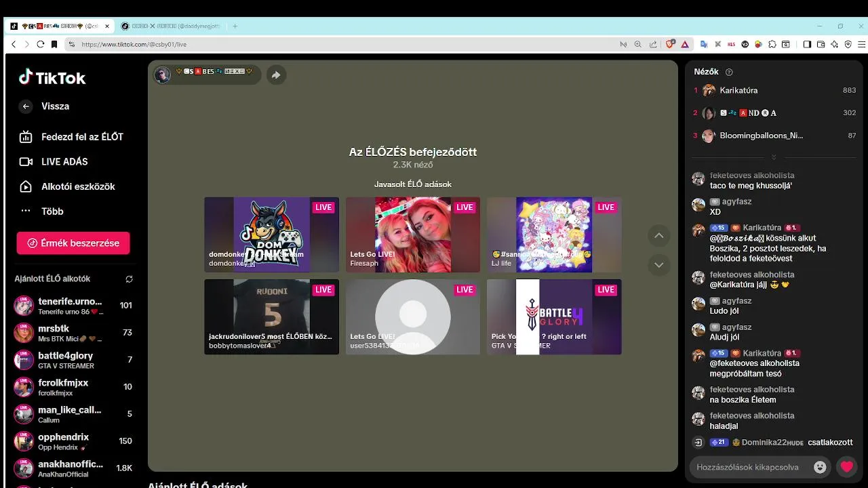Image resolution: width=868 pixels, height=488 pixels.
Task: Click agyfasz username on XD comment
Action: click(736, 202)
